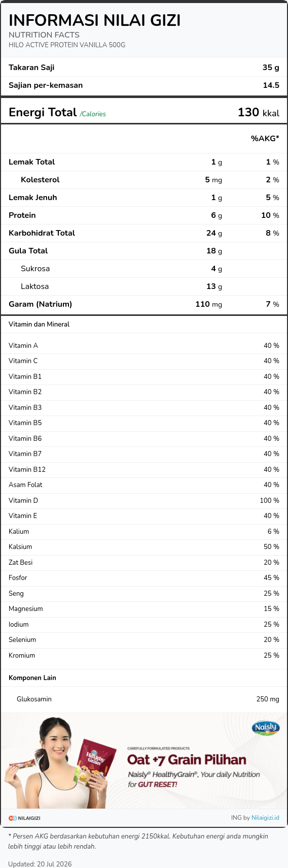This screenshot has height=868, width=288.
Task: Select the Glukosamin 250 mg row
Action: pyautogui.click(x=144, y=699)
